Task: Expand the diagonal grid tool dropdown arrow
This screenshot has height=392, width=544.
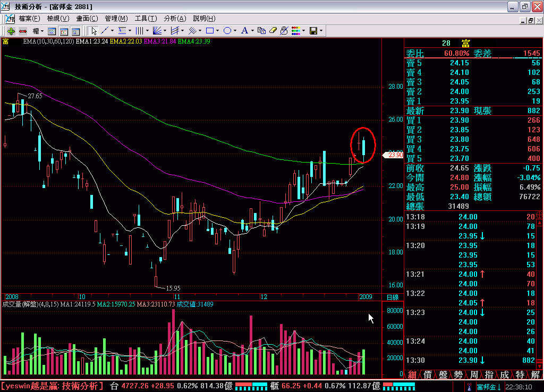Action: tap(200, 31)
